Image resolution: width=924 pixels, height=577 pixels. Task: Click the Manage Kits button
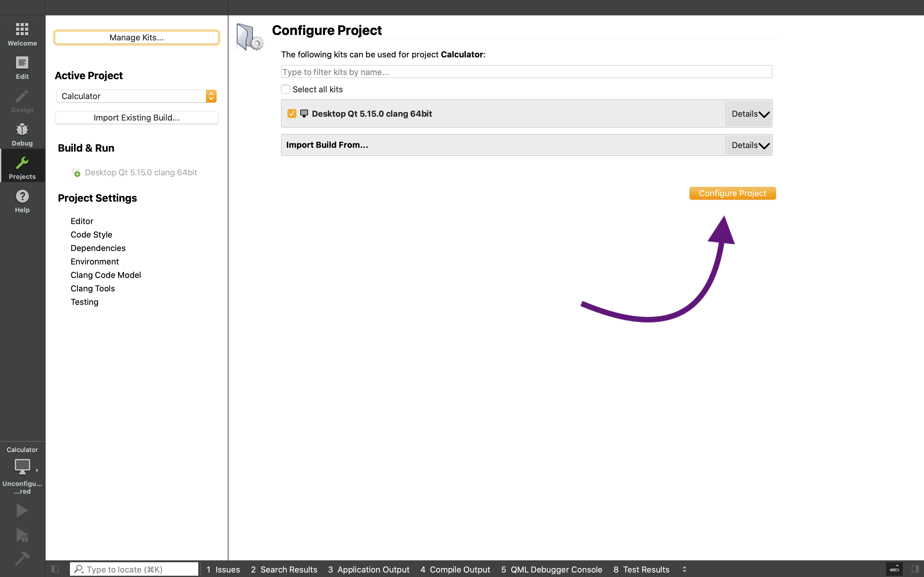[136, 38]
